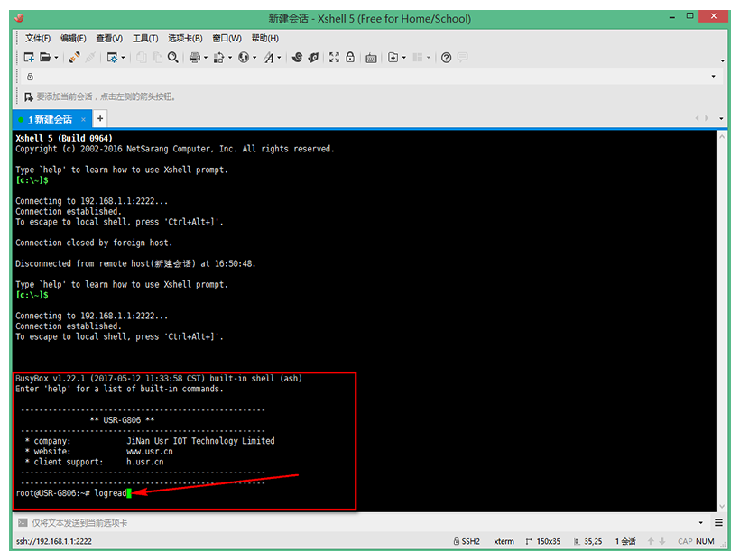Image resolution: width=740 pixels, height=560 pixels.
Task: Select the 1 新建会话 tab
Action: tap(50, 119)
